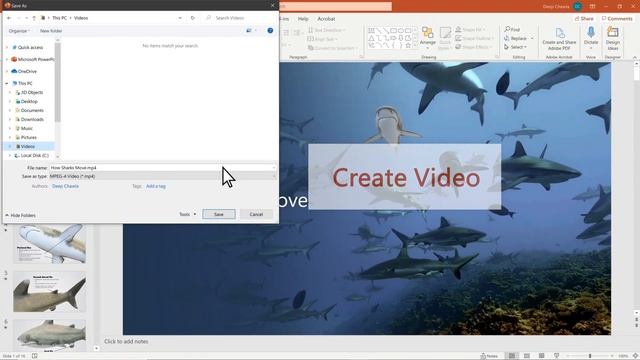Image resolution: width=640 pixels, height=360 pixels.
Task: Collapse This PC tree node
Action: [7, 83]
